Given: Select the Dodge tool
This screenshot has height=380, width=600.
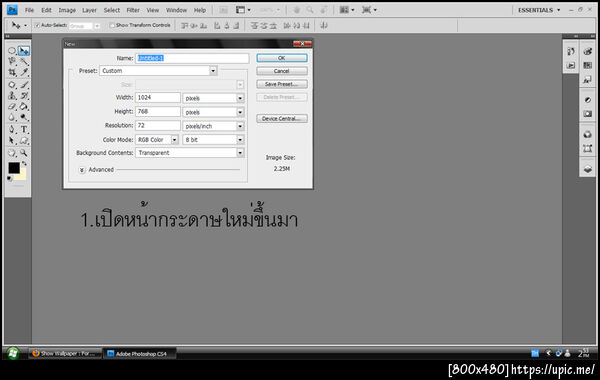Looking at the screenshot, I should coord(24,117).
